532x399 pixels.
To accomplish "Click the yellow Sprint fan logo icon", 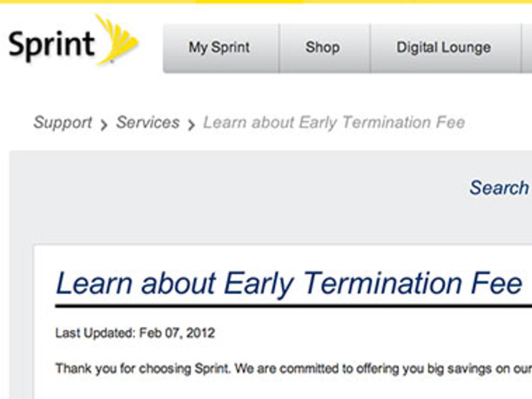I will pos(117,40).
